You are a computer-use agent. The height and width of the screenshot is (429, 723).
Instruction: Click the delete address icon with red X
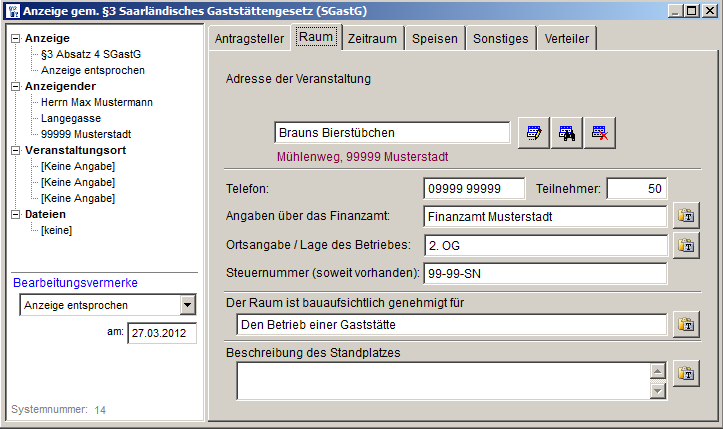tap(600, 133)
